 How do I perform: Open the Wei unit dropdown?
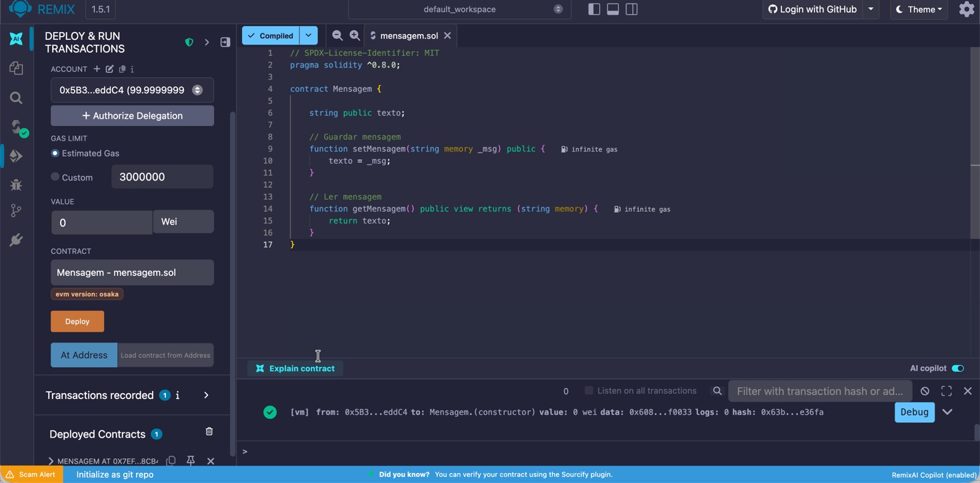coord(183,222)
